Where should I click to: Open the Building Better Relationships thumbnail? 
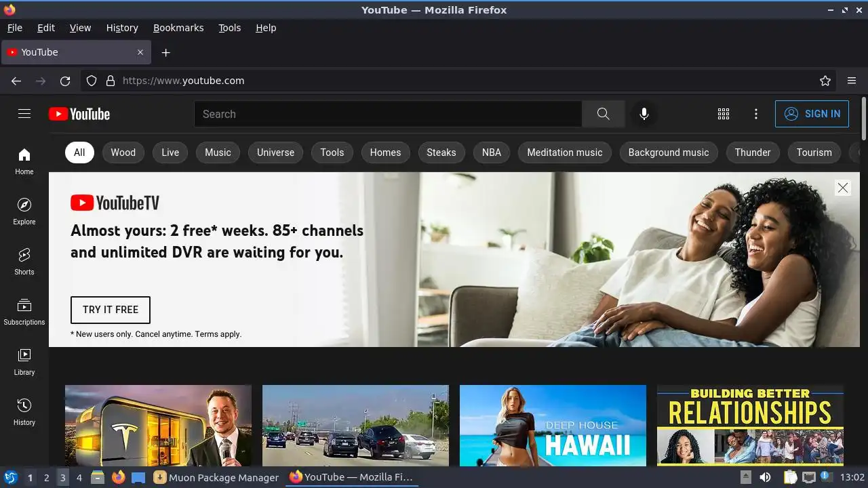point(750,426)
